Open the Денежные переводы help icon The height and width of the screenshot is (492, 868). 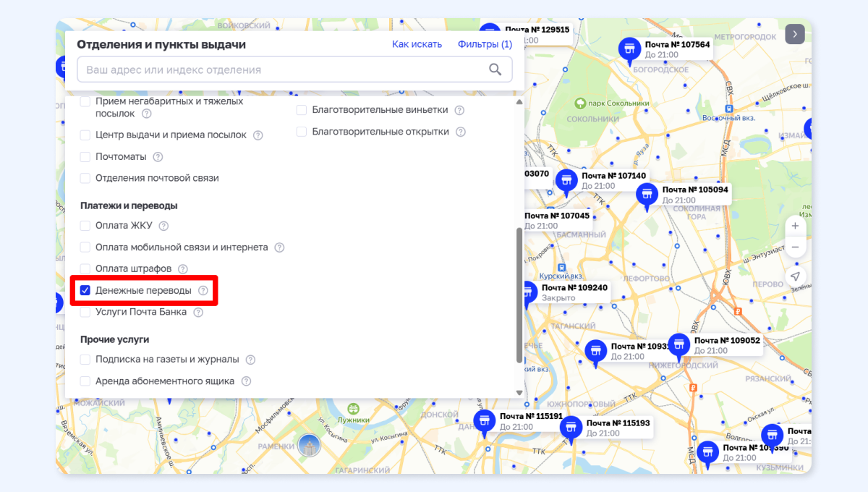tap(203, 290)
